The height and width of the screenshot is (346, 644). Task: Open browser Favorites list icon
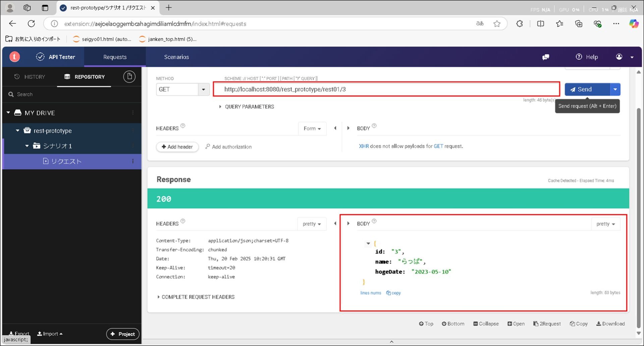click(x=559, y=23)
